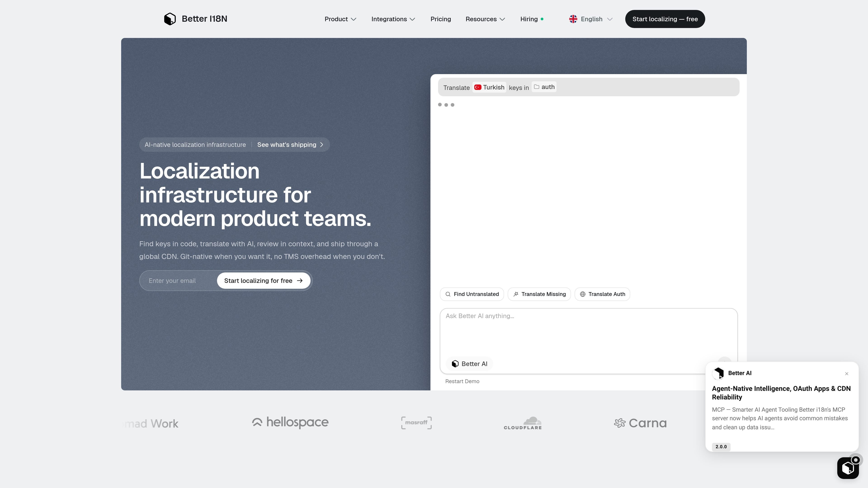
Task: Click the "MCP — Smarter AI Agent Tooling" description
Action: click(x=780, y=419)
